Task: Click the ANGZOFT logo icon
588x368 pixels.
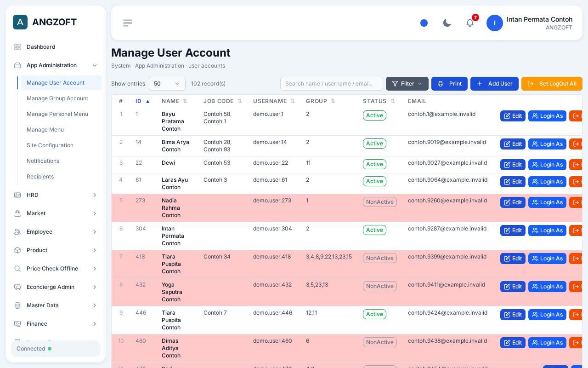Action: pos(20,22)
